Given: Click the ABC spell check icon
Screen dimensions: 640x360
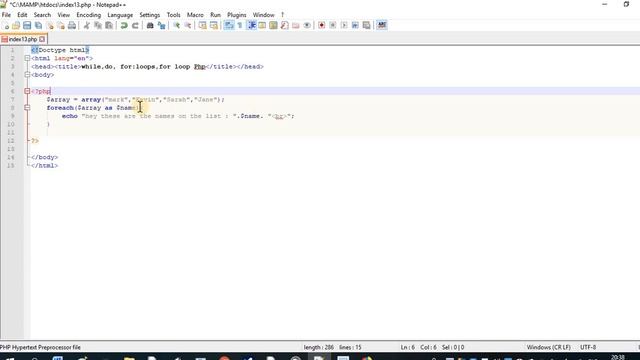Looking at the screenshot, I should 382,25.
